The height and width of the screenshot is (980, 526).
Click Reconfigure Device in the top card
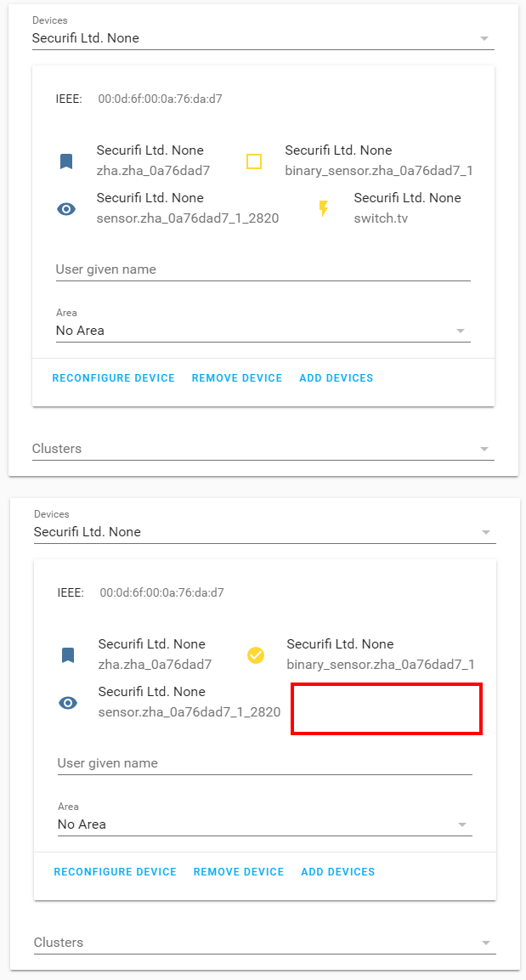114,378
